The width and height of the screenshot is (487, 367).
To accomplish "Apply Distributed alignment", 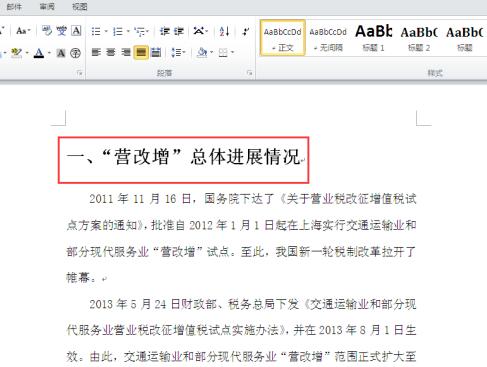I will [x=156, y=52].
